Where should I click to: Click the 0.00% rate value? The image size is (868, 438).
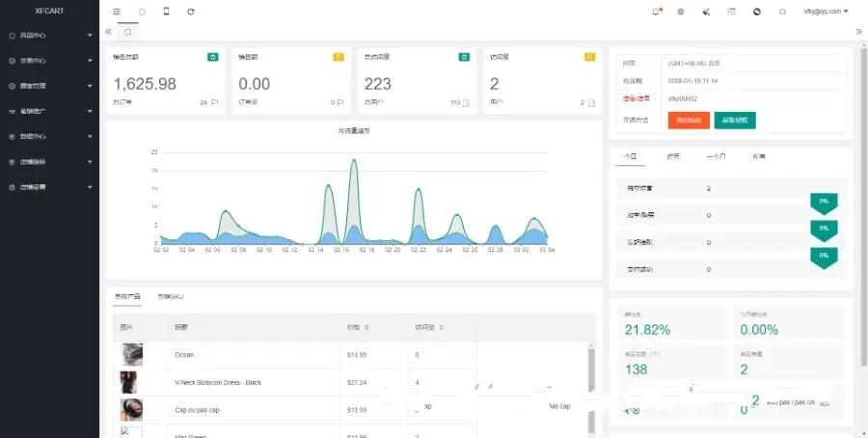point(759,330)
